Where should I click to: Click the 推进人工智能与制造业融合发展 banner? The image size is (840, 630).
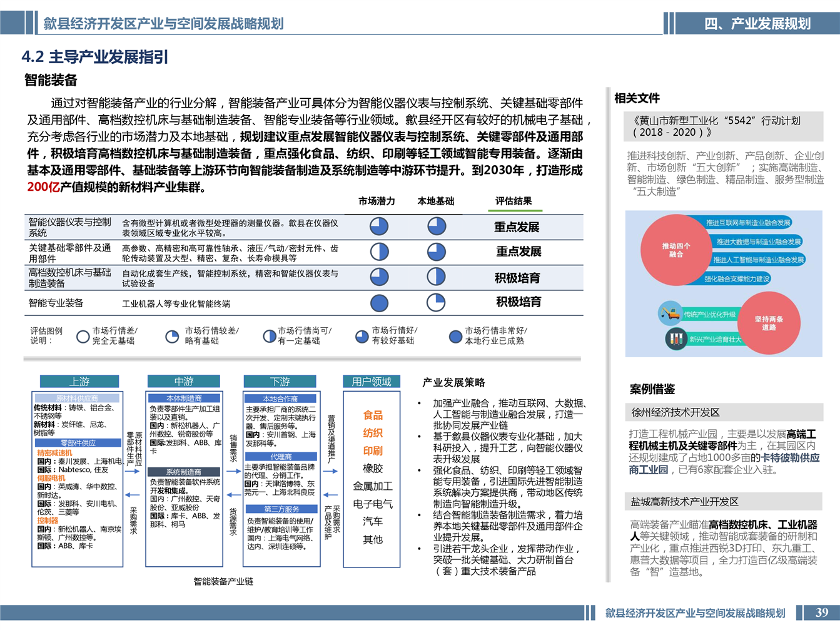pyautogui.click(x=758, y=260)
